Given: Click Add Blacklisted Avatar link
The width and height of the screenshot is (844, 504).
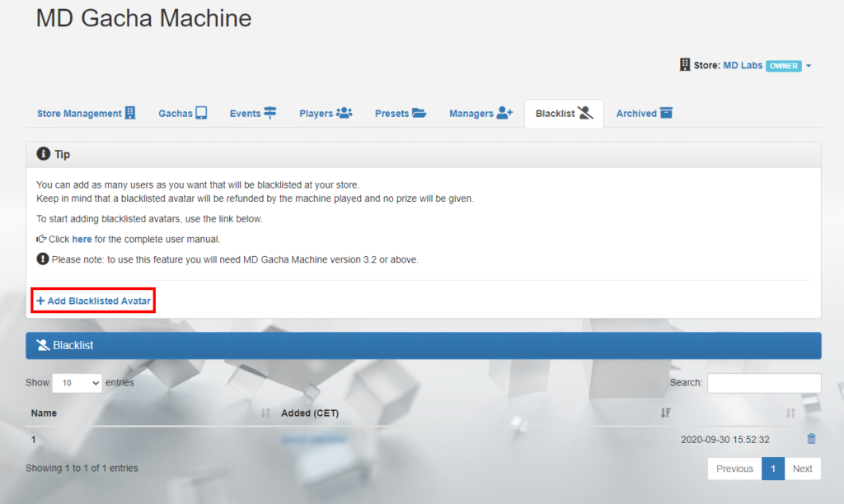Looking at the screenshot, I should [93, 301].
